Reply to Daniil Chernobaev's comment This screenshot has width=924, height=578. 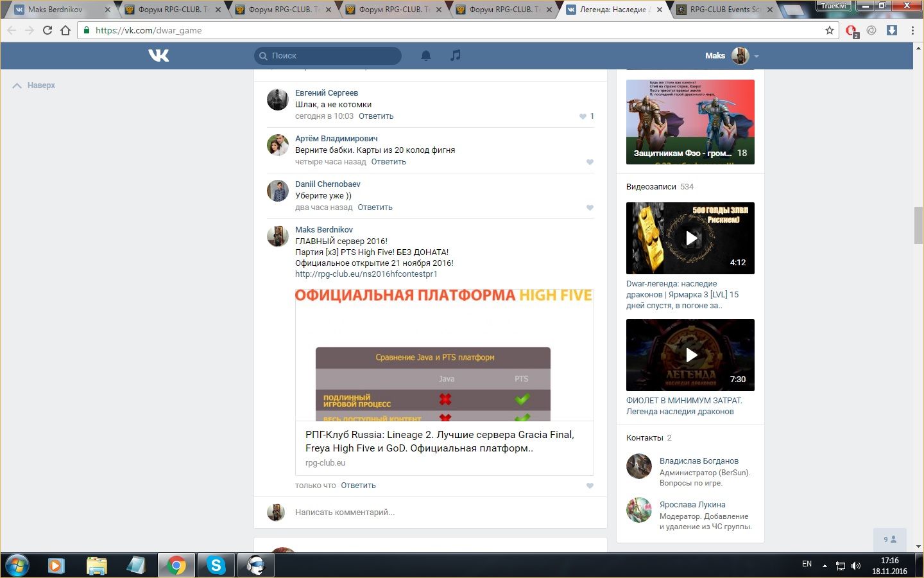(375, 207)
